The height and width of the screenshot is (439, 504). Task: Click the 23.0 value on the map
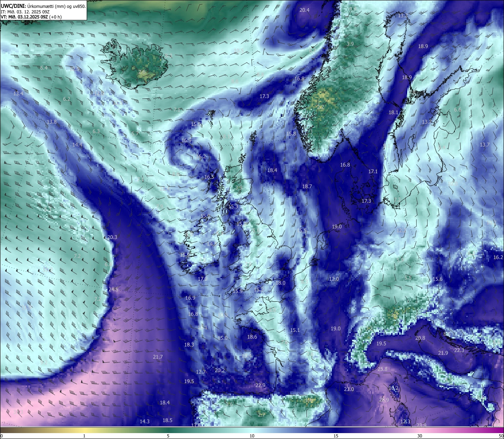click(x=349, y=389)
